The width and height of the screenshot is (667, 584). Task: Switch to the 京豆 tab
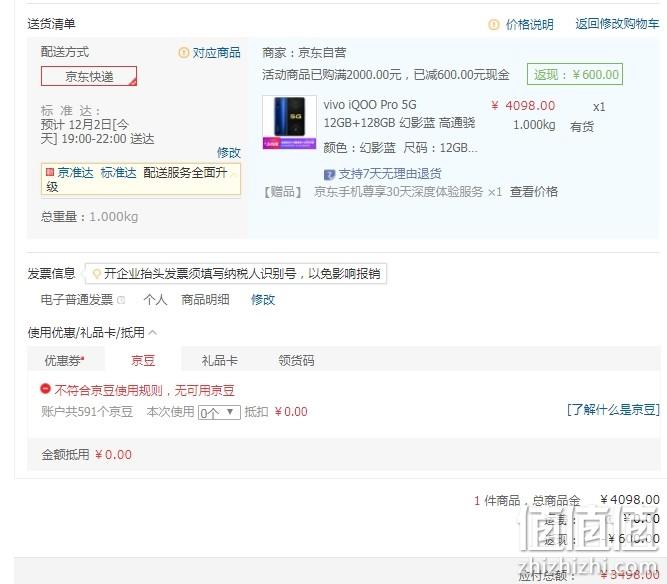(143, 361)
